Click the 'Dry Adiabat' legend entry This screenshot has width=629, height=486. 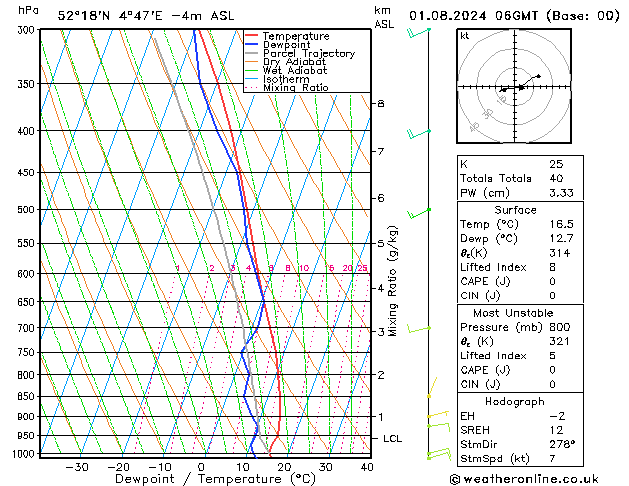tap(294, 62)
